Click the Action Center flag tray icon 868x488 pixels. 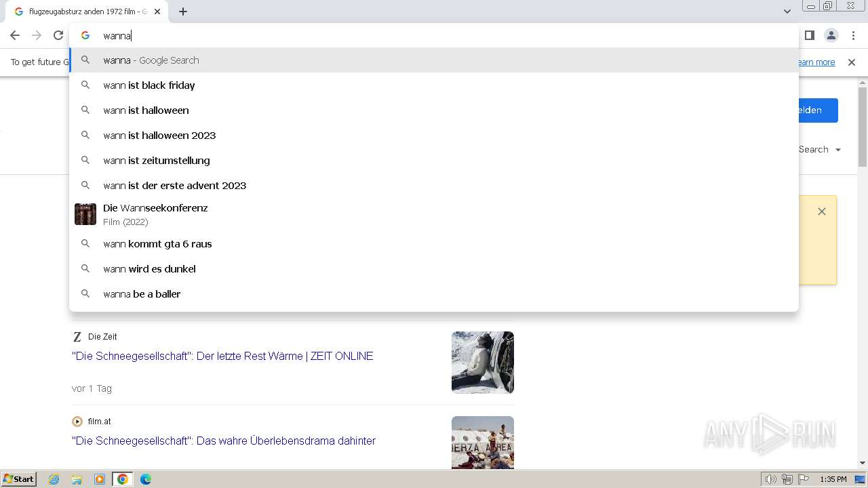(x=804, y=479)
